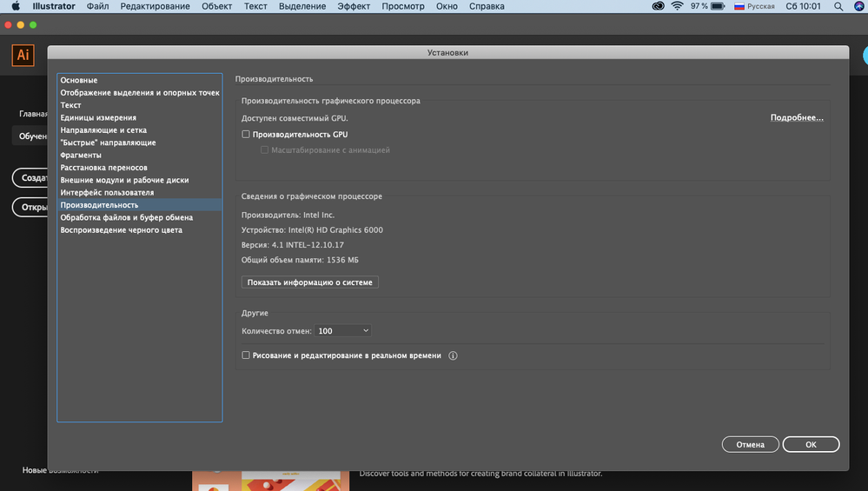Click Устройство: Intel(R) HD Graphics 6000 text
Viewport: 868px width, 491px height.
point(312,229)
